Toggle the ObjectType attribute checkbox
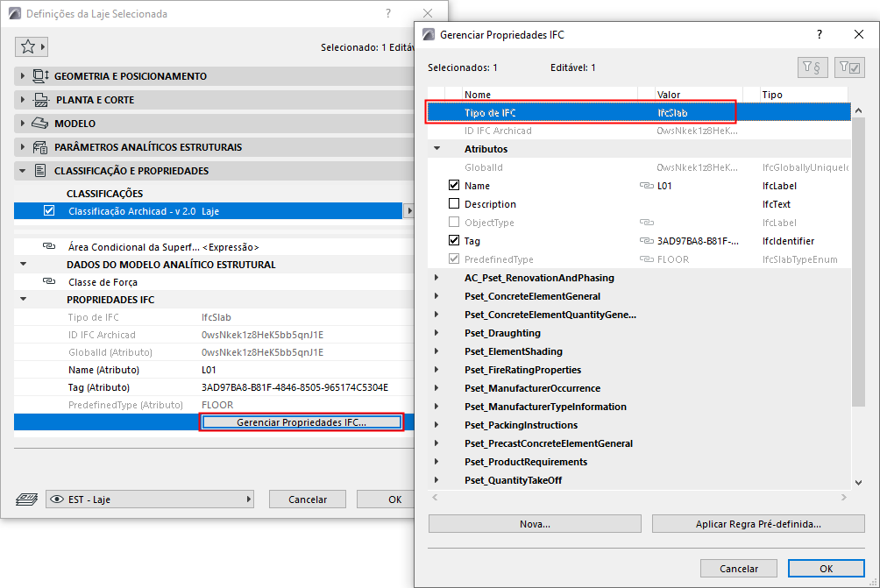The image size is (880, 588). (454, 223)
